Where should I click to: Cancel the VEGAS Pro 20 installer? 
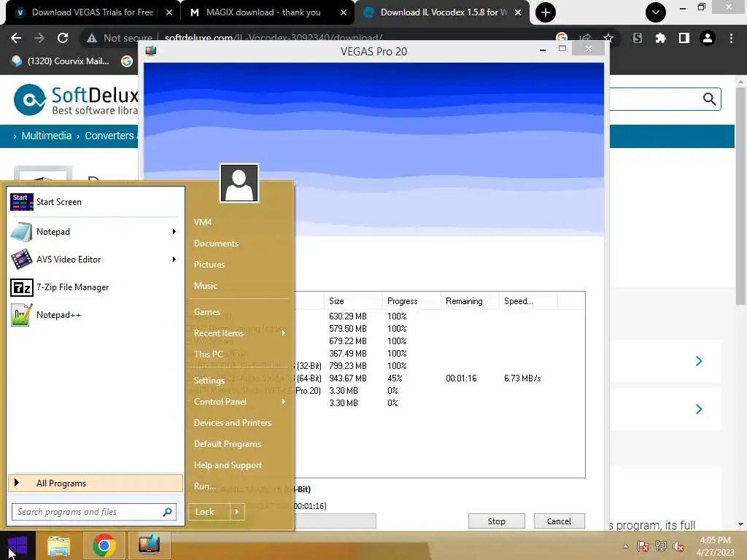click(x=559, y=521)
